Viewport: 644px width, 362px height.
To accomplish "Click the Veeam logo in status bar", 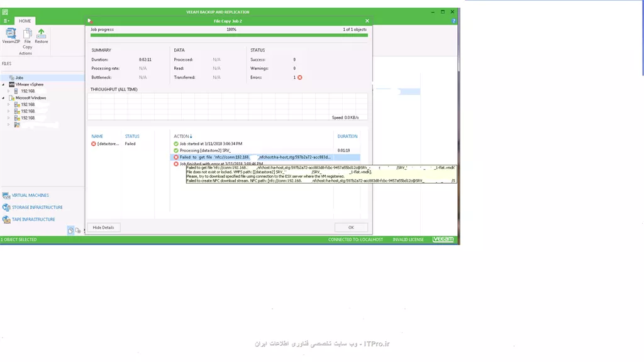I will coord(443,239).
